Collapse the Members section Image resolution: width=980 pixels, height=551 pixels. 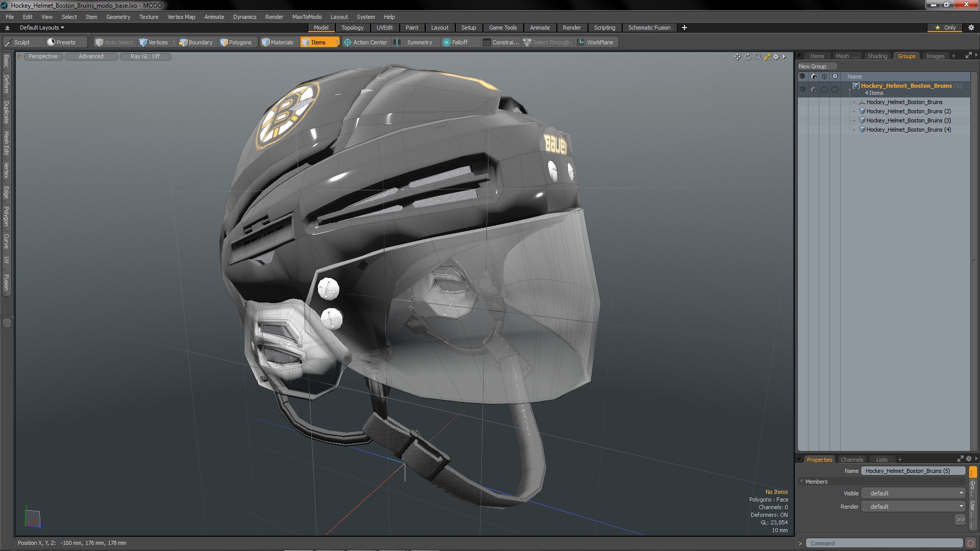pos(802,482)
